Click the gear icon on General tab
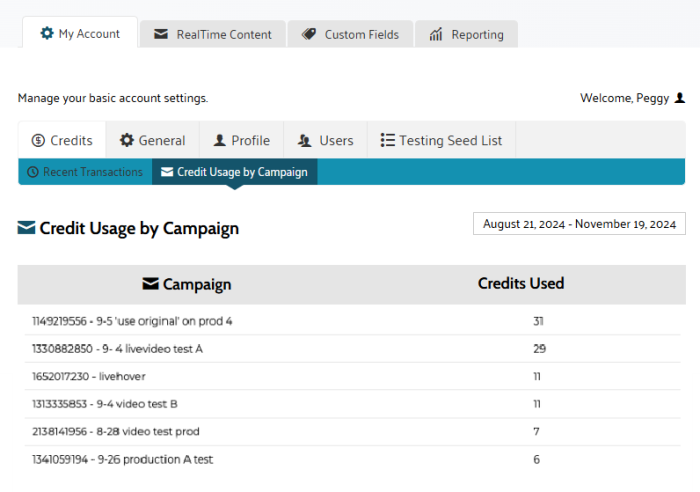Viewport: 700px width, 492px height. point(127,141)
